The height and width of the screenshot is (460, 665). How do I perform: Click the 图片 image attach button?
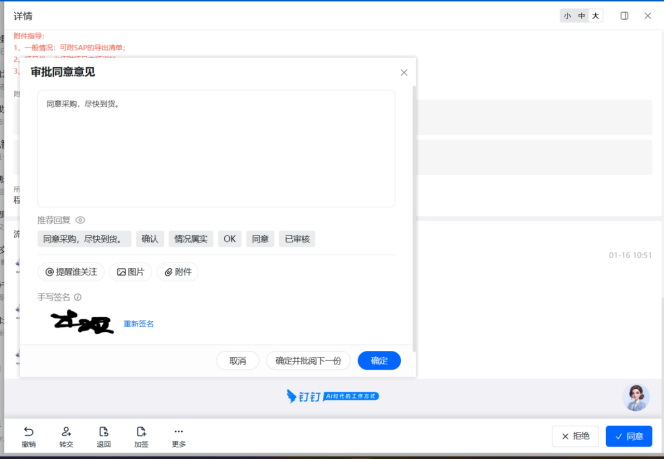pyautogui.click(x=131, y=272)
